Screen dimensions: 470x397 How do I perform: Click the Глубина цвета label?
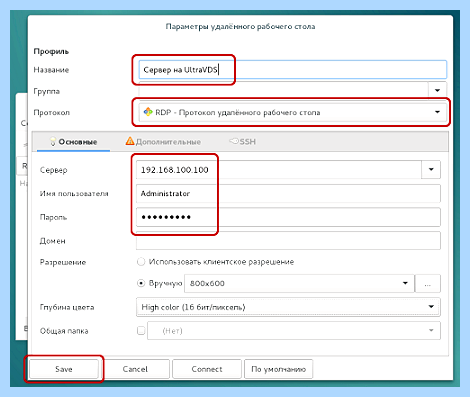click(x=67, y=307)
